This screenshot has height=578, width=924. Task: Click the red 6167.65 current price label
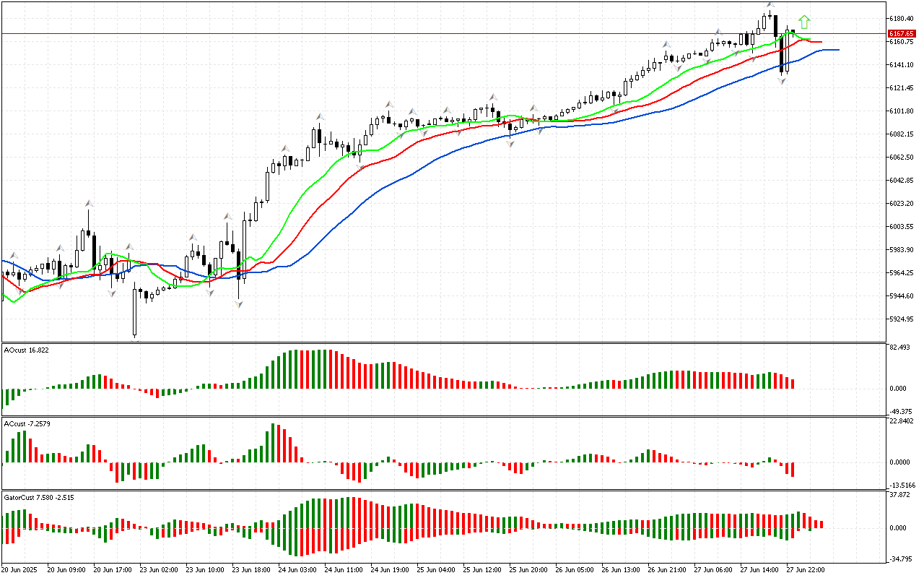click(x=901, y=34)
